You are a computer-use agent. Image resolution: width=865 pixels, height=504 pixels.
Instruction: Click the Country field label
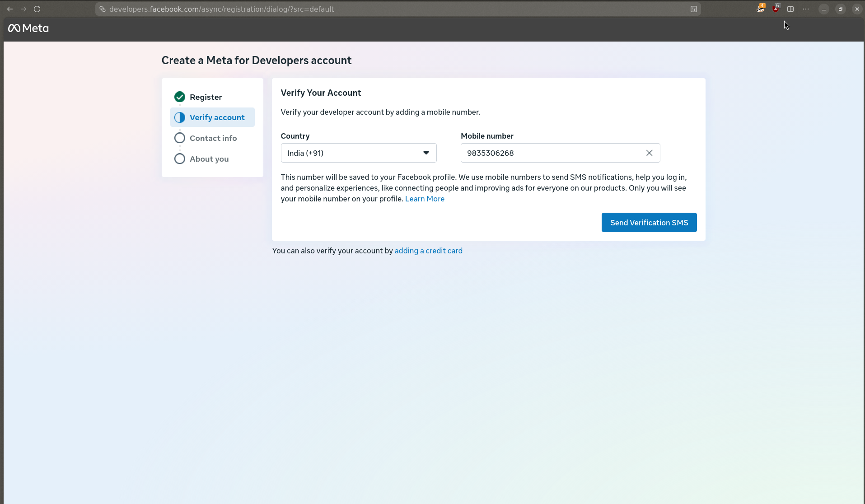(295, 136)
